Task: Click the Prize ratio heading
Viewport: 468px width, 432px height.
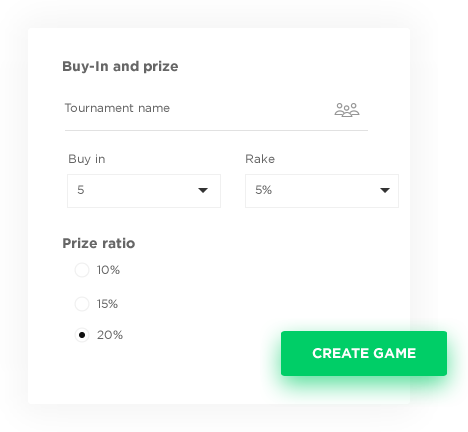Action: coord(99,243)
